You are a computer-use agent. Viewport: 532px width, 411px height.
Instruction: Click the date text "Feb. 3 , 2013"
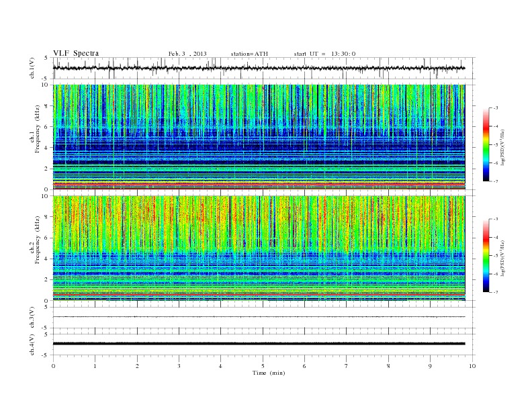tap(187, 54)
